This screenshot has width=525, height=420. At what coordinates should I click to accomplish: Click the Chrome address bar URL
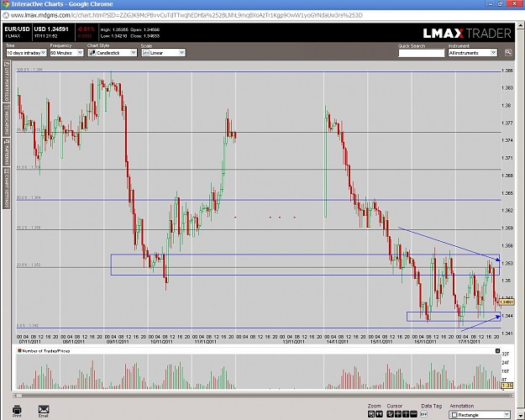click(186, 15)
